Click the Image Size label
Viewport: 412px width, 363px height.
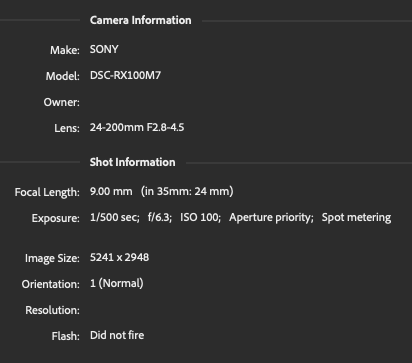(52, 258)
